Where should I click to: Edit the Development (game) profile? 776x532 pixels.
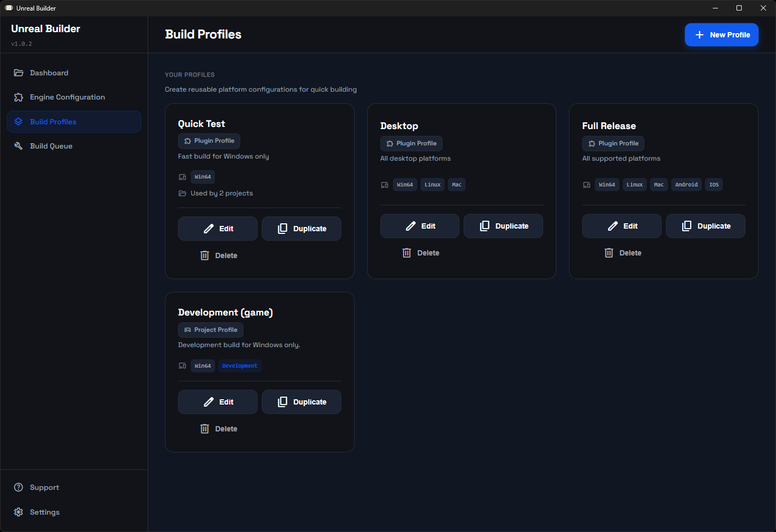218,402
